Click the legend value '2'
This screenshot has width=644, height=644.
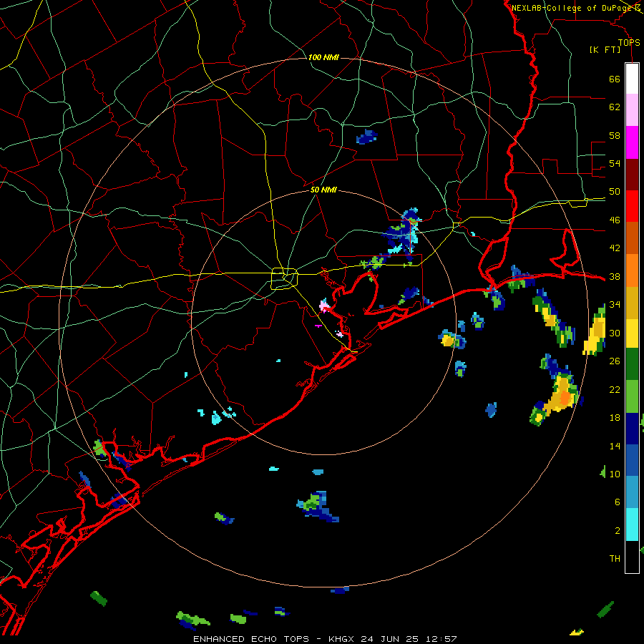618,531
